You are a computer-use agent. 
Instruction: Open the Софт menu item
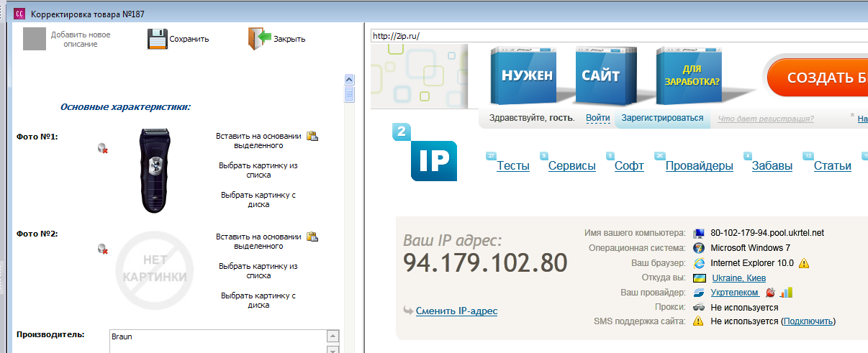[x=629, y=166]
